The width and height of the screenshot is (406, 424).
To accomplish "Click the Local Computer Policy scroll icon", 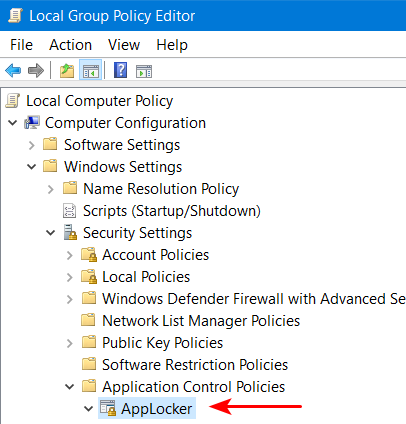I will pos(13,101).
